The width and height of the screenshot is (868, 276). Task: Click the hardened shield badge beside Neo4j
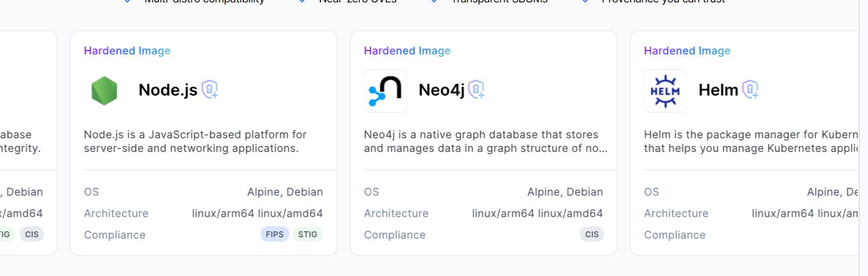coord(476,90)
